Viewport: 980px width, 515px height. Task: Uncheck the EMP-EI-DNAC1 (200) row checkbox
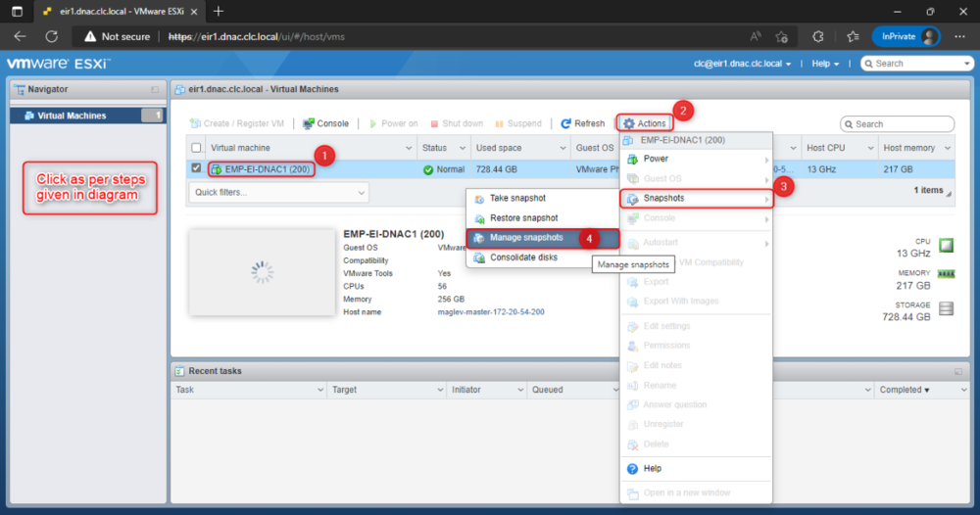tap(196, 168)
